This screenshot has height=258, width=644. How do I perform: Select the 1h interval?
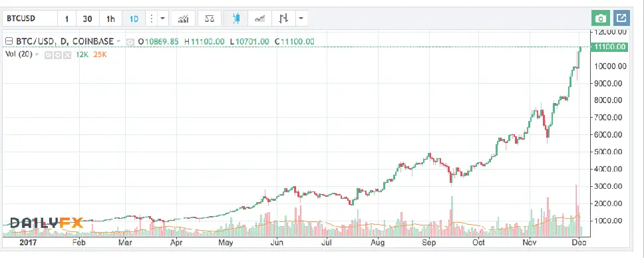(x=110, y=19)
